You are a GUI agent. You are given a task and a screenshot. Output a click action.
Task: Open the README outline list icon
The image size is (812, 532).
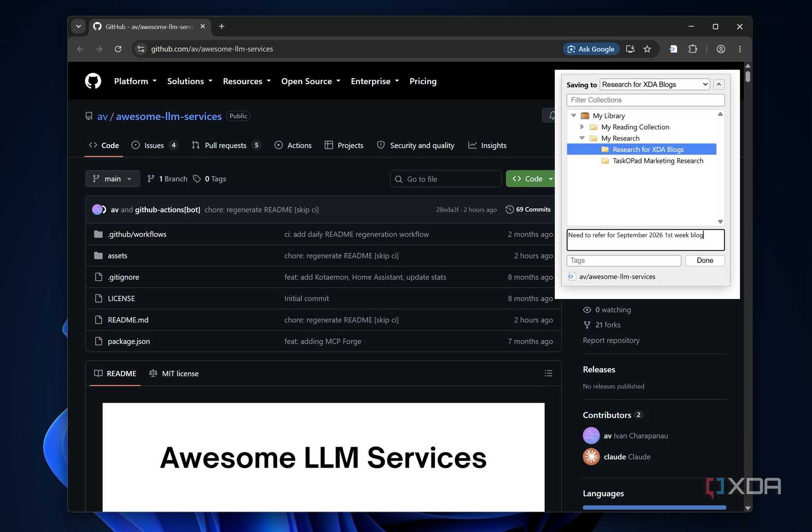point(548,374)
